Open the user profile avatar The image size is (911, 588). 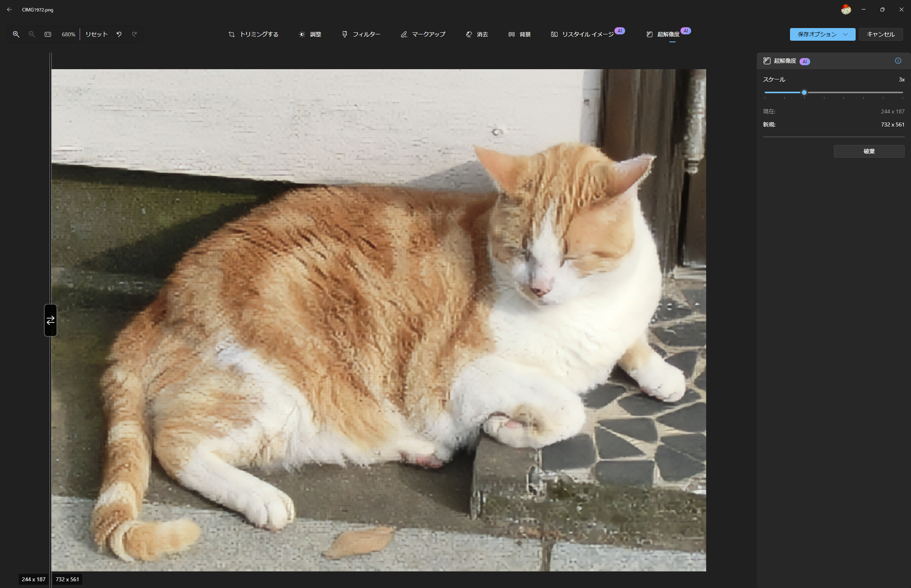coord(846,9)
